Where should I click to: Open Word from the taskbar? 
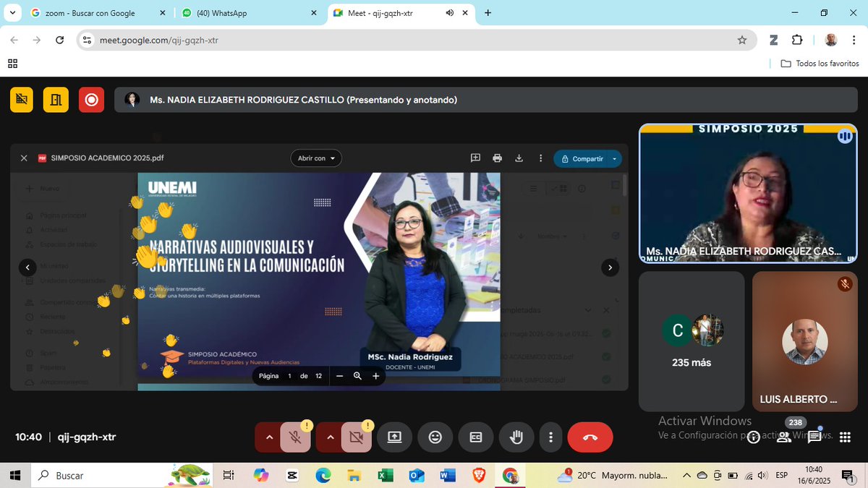coord(448,475)
